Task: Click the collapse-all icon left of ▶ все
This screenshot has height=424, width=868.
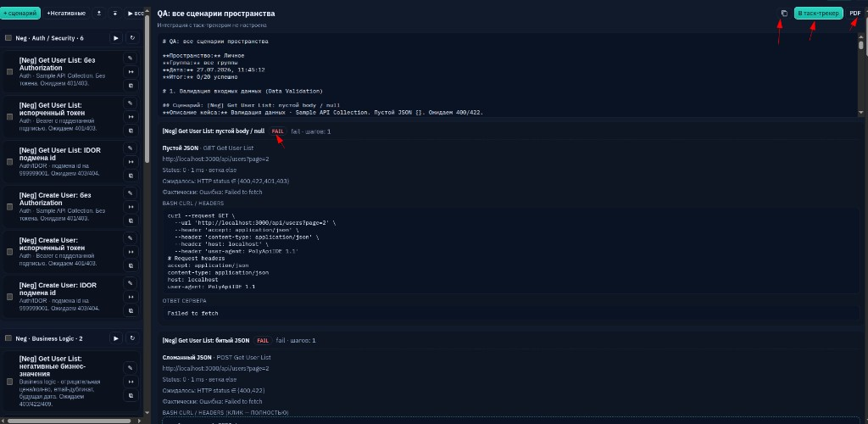Action: point(114,13)
